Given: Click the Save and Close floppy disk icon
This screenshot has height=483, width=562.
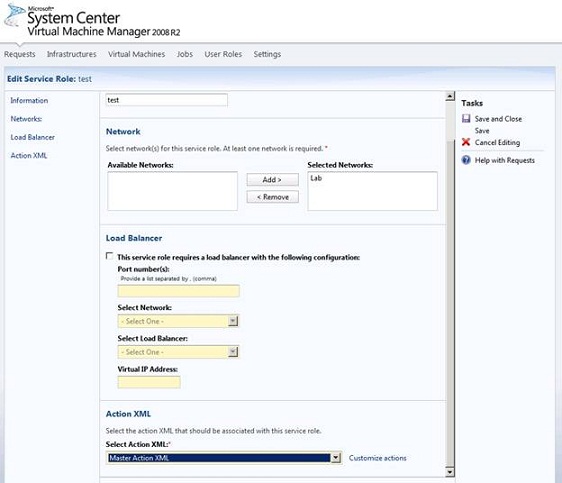Looking at the screenshot, I should [466, 119].
